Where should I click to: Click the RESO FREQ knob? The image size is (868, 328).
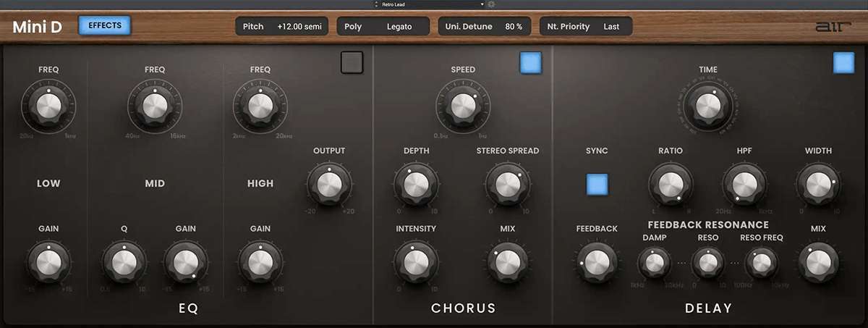coord(761,262)
